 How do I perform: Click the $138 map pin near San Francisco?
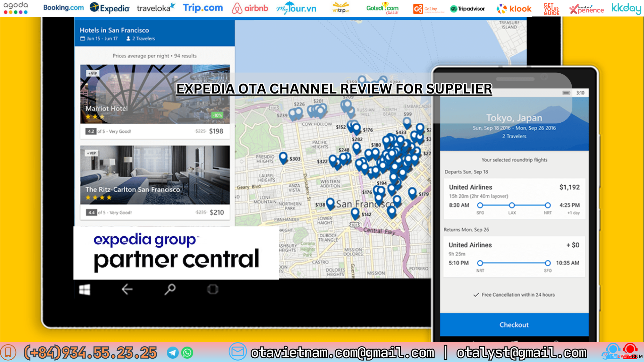[330, 203]
